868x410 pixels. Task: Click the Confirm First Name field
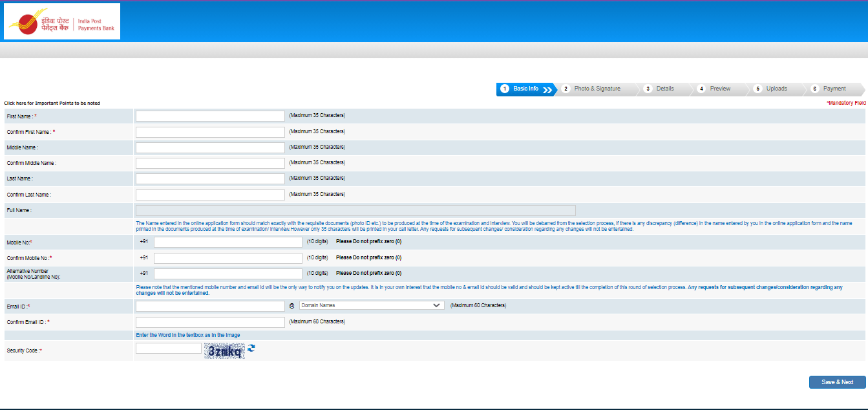pos(210,132)
